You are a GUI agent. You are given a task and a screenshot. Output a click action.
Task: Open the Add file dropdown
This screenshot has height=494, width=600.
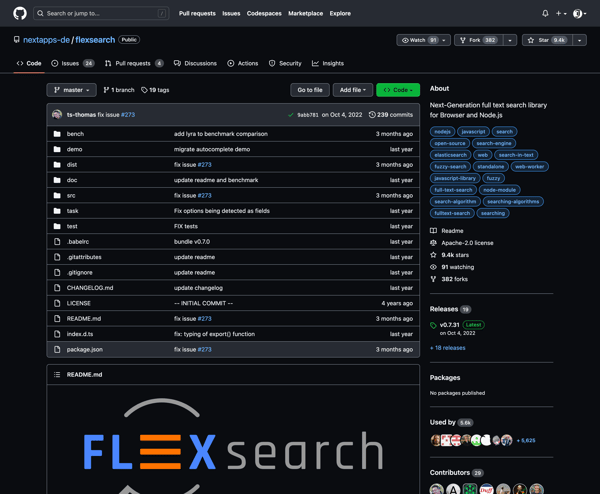pos(353,90)
